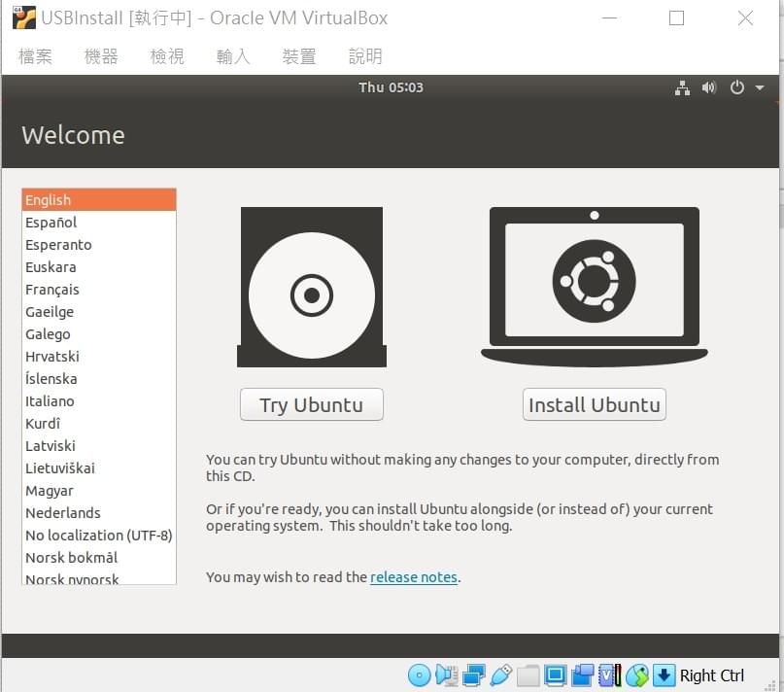This screenshot has width=784, height=692.
Task: Click the VirtualBox app icon in title bar
Action: coord(24,18)
